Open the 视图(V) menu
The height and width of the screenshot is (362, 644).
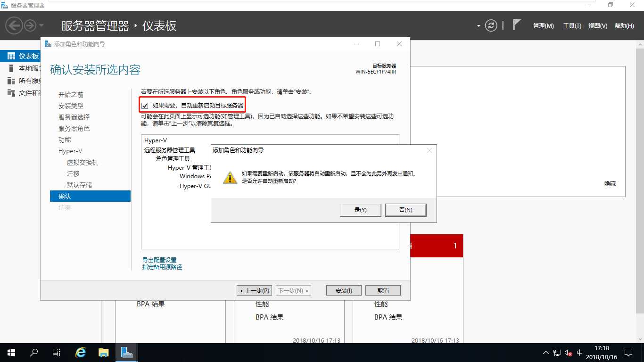[x=598, y=26]
